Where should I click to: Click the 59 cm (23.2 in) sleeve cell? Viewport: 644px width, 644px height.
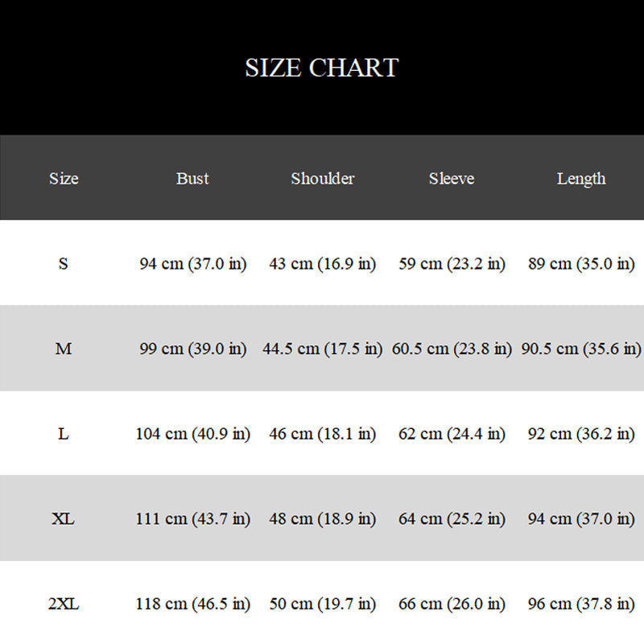click(452, 264)
